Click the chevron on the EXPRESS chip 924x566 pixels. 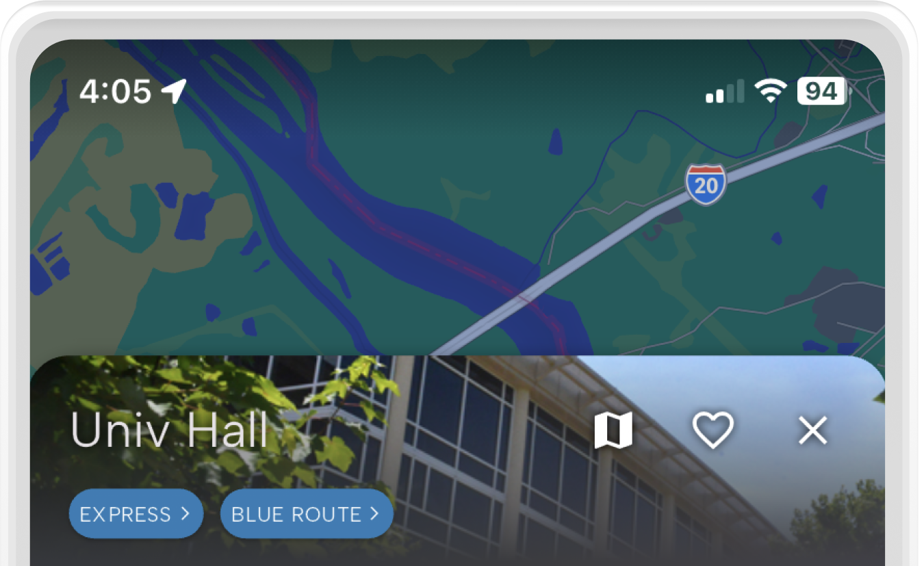pyautogui.click(x=185, y=513)
